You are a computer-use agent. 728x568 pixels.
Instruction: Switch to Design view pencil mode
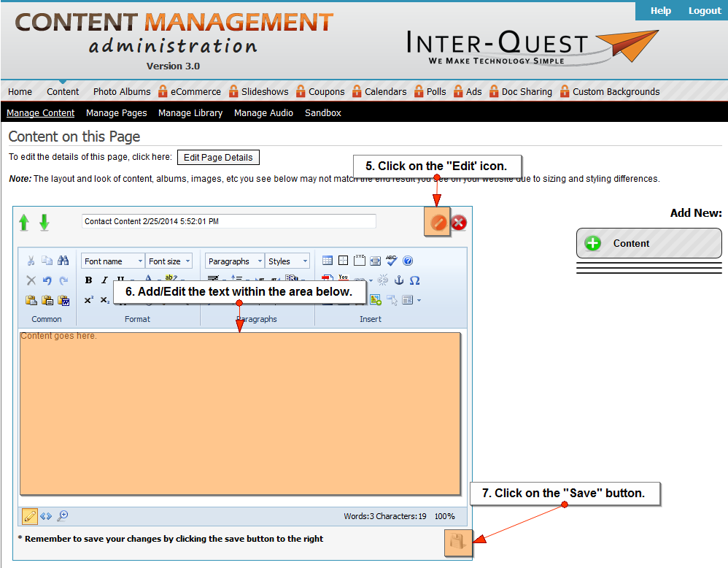[30, 516]
